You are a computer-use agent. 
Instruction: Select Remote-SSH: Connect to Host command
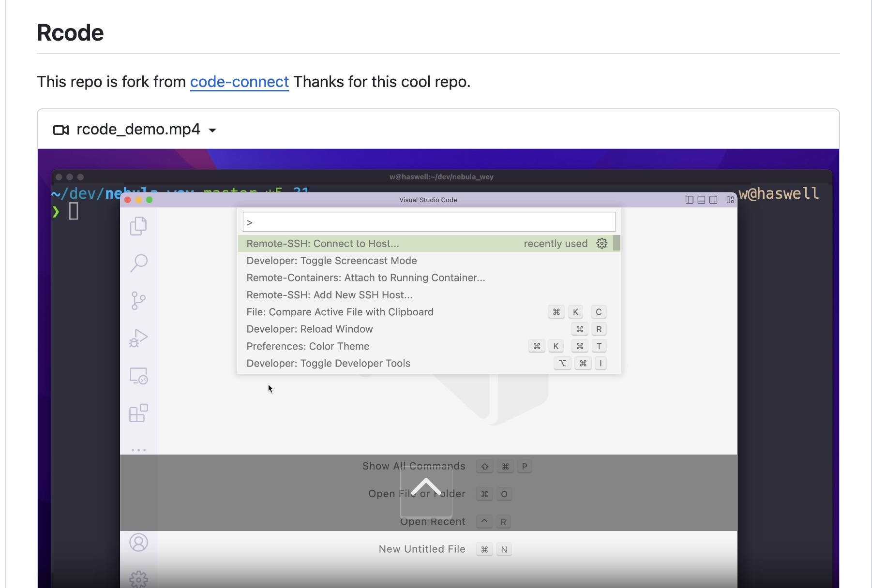coord(425,243)
